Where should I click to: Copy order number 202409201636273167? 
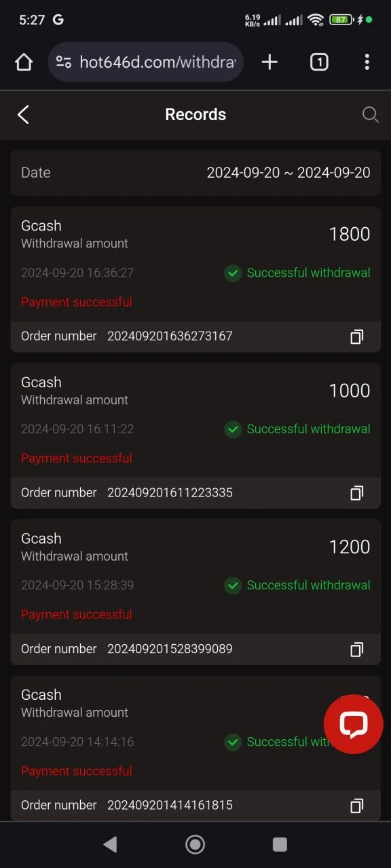(356, 336)
